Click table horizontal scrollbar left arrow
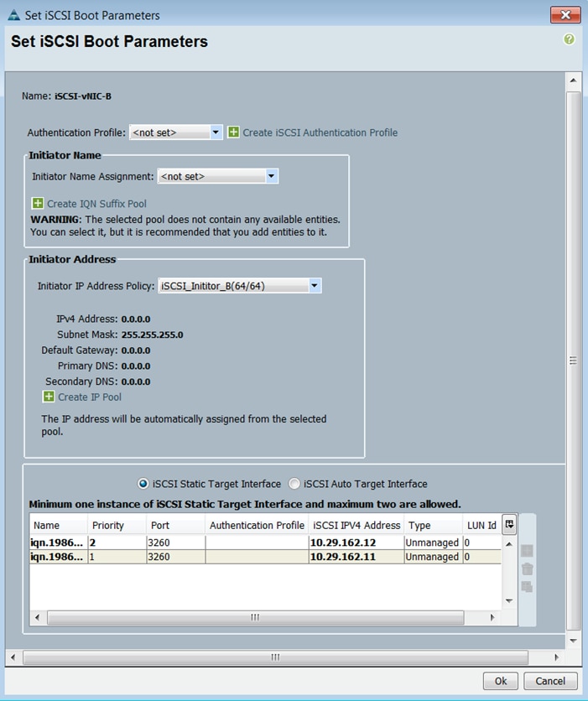This screenshot has height=701, width=588. click(x=37, y=617)
